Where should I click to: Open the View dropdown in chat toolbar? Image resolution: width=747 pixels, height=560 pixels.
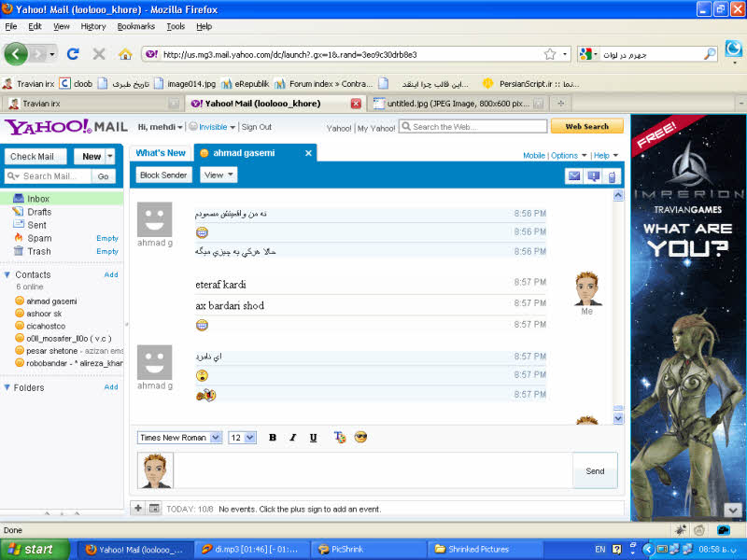(218, 175)
